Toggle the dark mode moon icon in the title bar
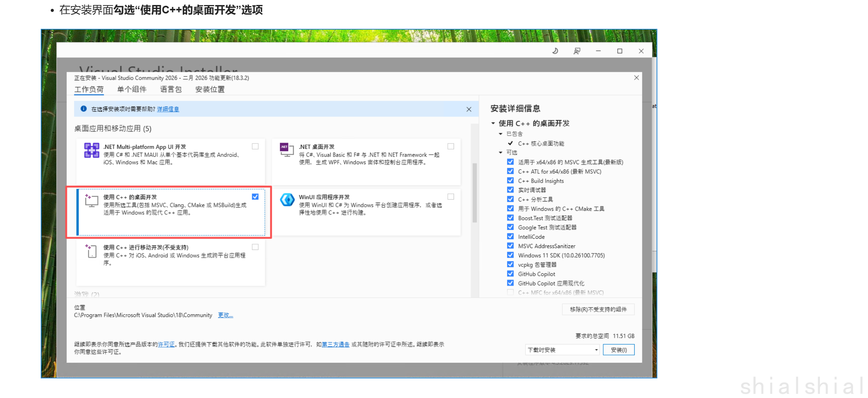This screenshot has width=868, height=398. (x=555, y=51)
